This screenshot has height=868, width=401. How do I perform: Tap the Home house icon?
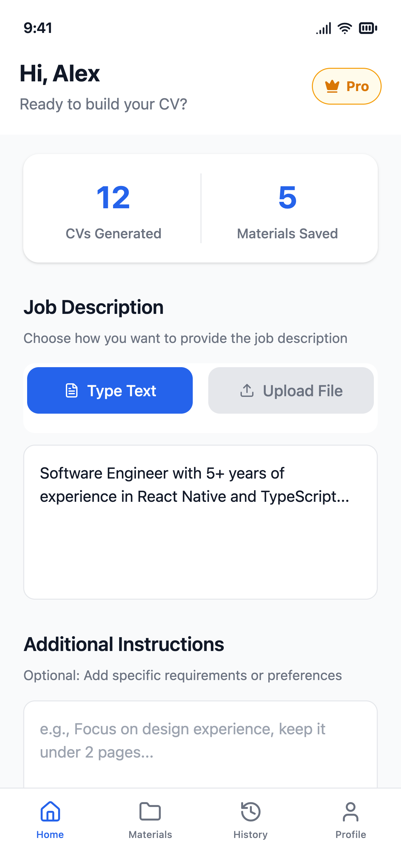[50, 811]
